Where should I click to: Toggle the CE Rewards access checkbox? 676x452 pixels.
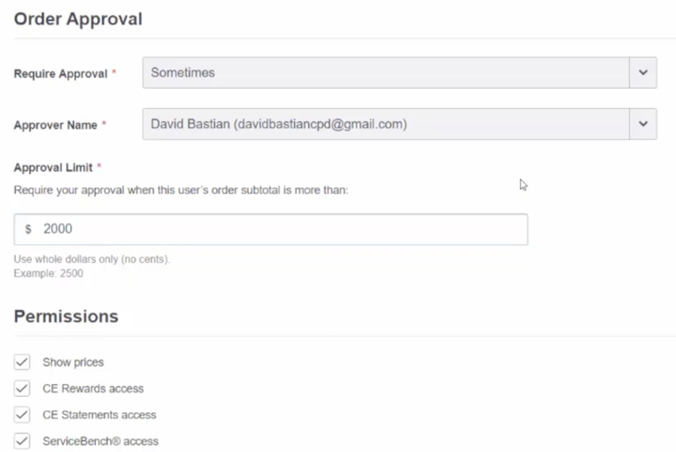(22, 388)
